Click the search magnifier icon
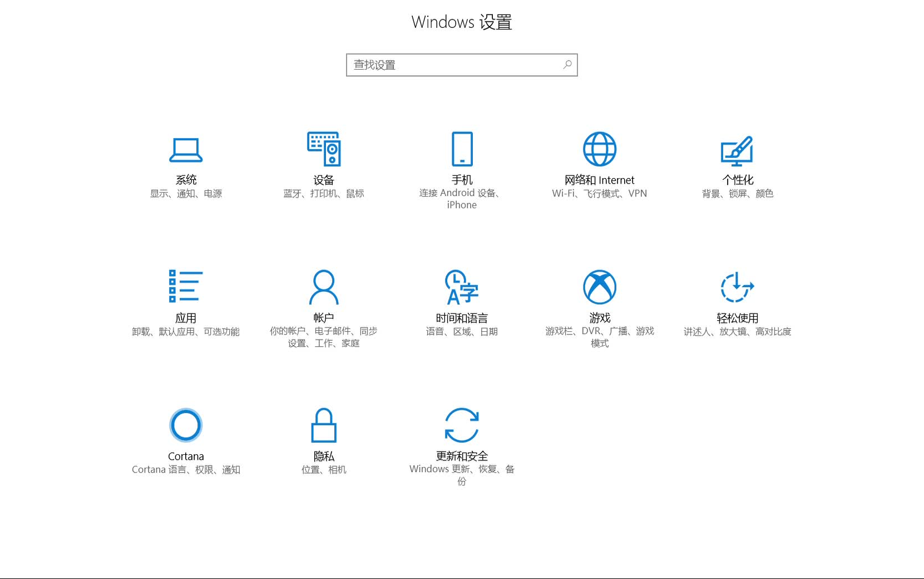924x579 pixels. click(567, 65)
